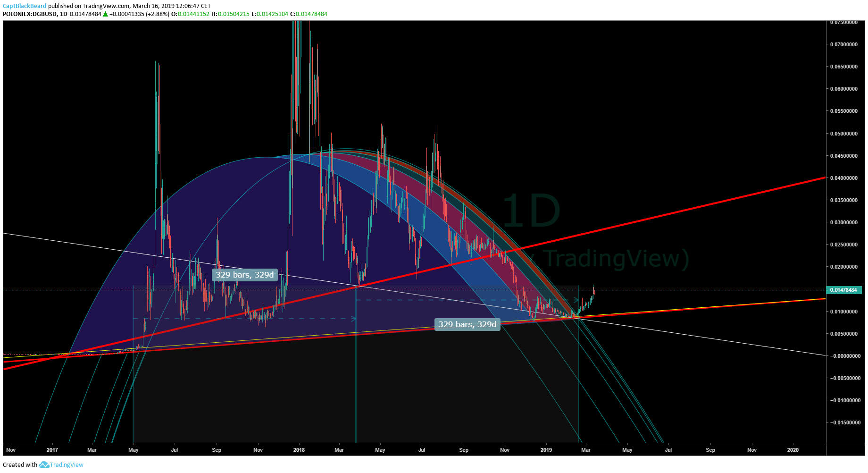Click the 2018 label on time axis
This screenshot has width=868, height=473.
[299, 450]
